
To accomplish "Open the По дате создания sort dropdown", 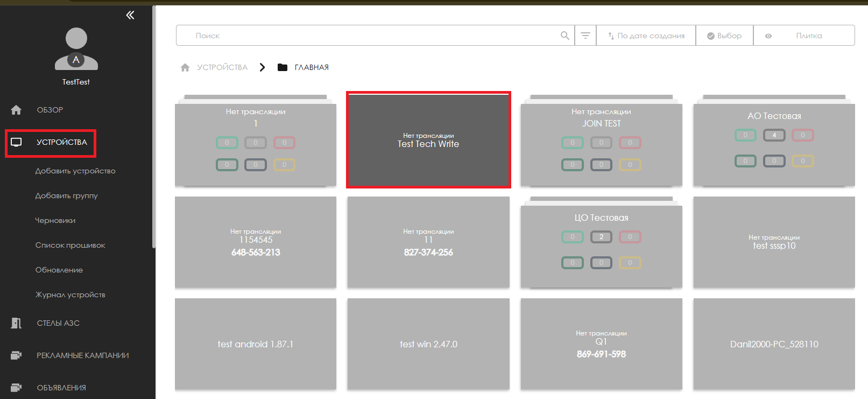I will (x=646, y=36).
